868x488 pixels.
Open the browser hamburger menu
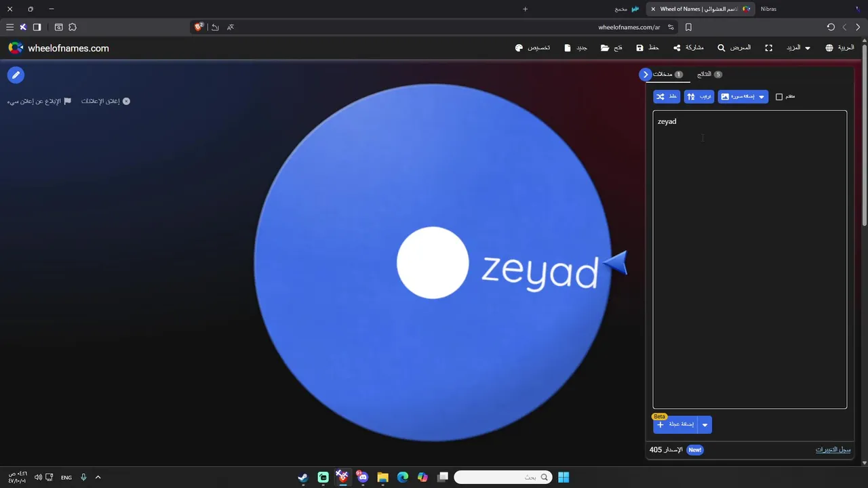[9, 27]
